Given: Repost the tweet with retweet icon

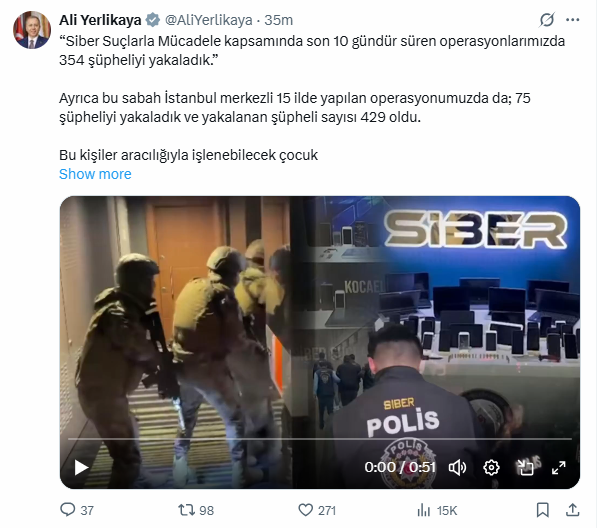Looking at the screenshot, I should pyautogui.click(x=186, y=509).
